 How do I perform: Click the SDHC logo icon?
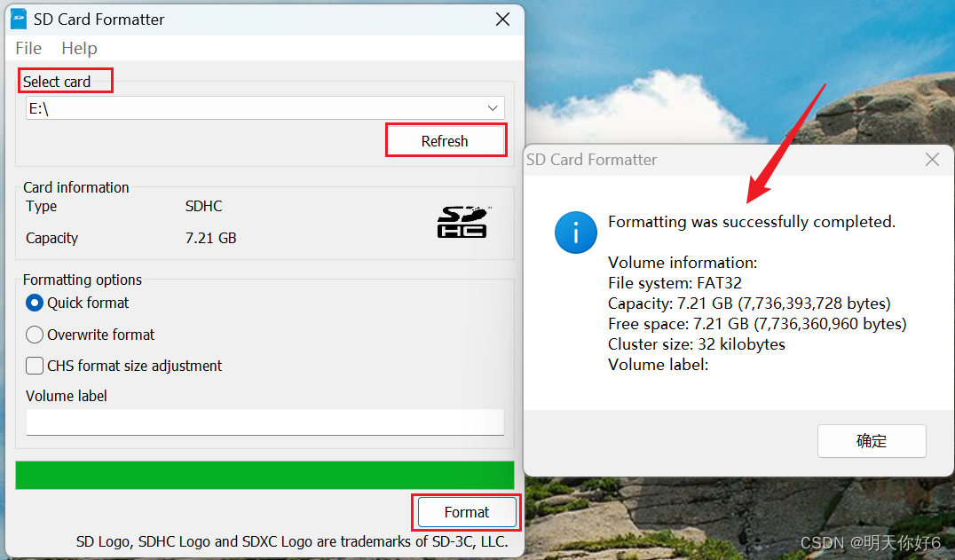click(x=462, y=221)
